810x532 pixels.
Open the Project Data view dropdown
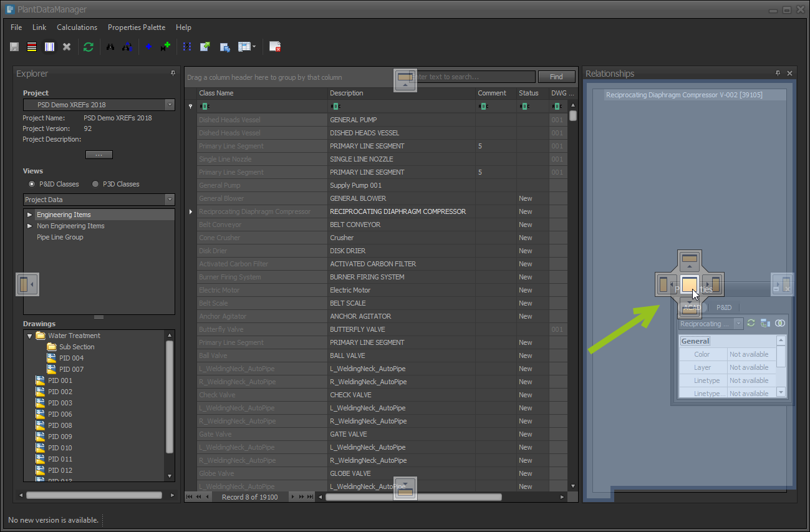[x=170, y=200]
